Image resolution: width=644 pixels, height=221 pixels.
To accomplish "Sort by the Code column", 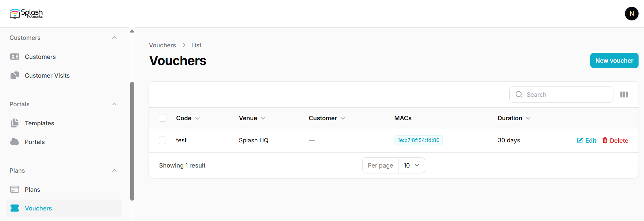I will point(188,118).
